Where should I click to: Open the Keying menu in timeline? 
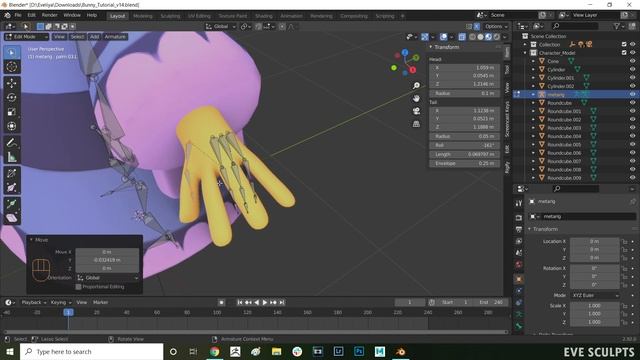click(61, 302)
